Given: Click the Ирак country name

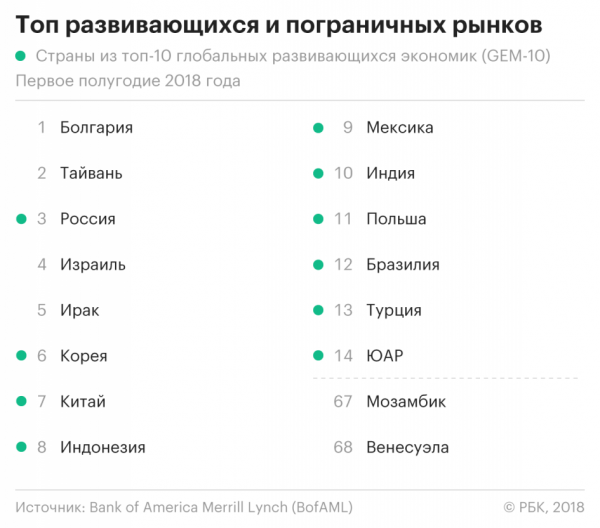Looking at the screenshot, I should (x=80, y=310).
